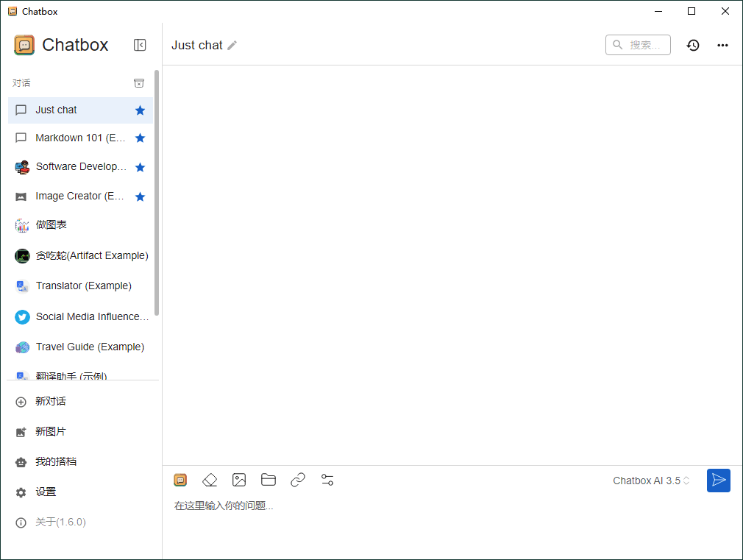The width and height of the screenshot is (743, 560).
Task: Unstar the Just chat conversation
Action: (140, 109)
